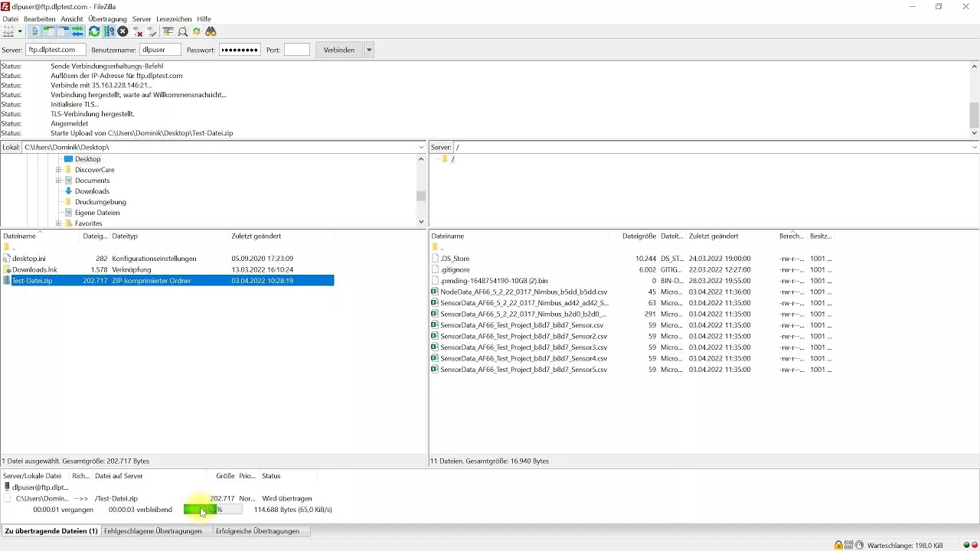The height and width of the screenshot is (551, 980).
Task: Enable synchronized browsing
Action: tap(197, 31)
